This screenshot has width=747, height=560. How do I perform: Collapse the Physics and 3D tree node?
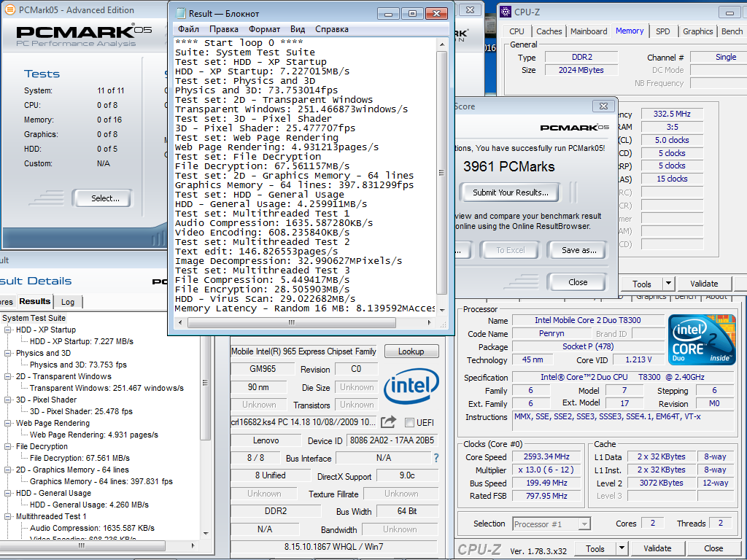(7, 353)
